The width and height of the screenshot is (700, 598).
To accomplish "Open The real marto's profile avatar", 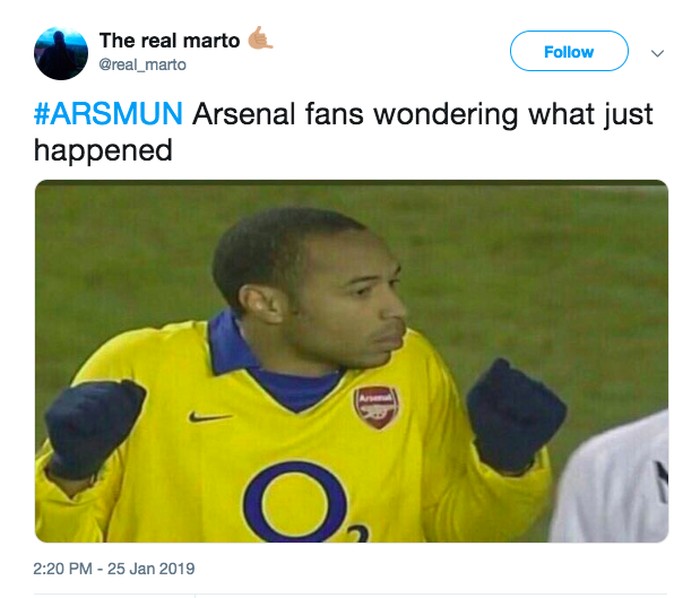I will point(60,52).
